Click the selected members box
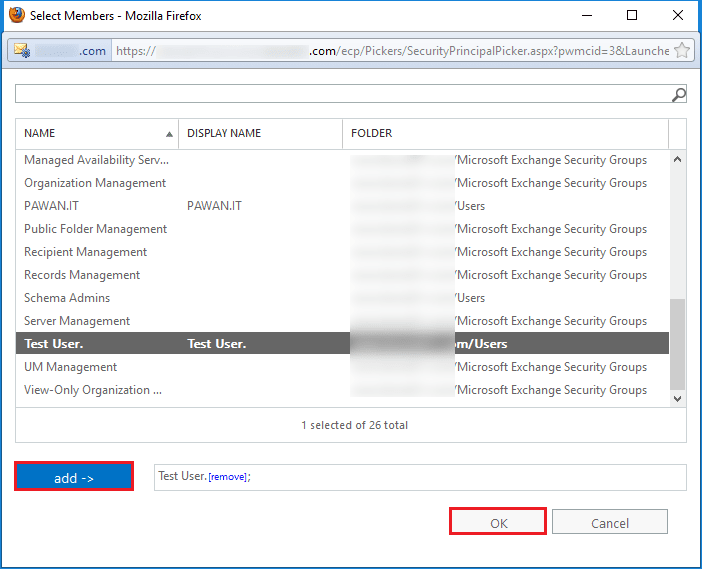The height and width of the screenshot is (570, 702). click(x=420, y=477)
